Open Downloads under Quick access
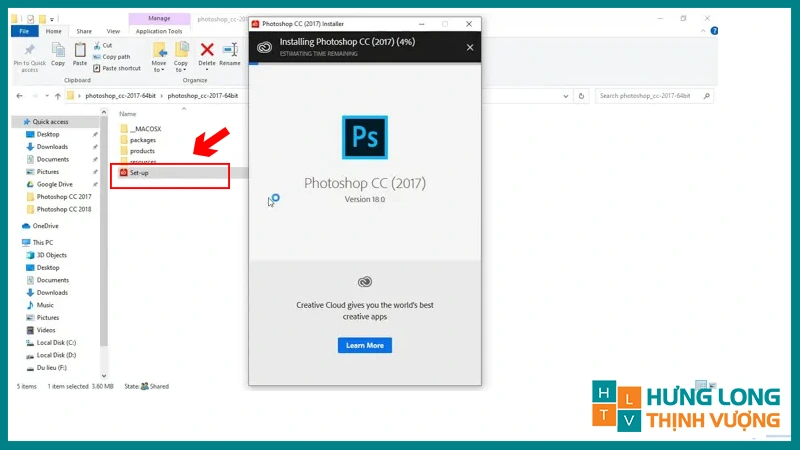 pyautogui.click(x=52, y=147)
